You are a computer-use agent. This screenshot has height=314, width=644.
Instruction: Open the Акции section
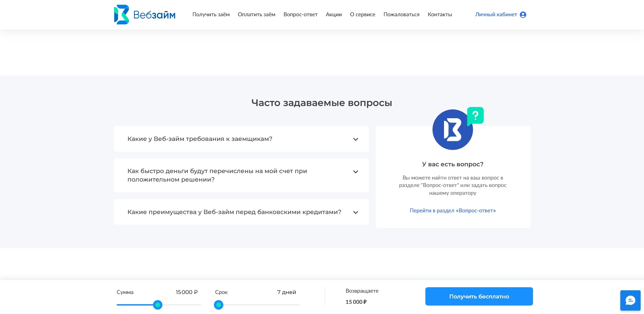click(x=334, y=15)
